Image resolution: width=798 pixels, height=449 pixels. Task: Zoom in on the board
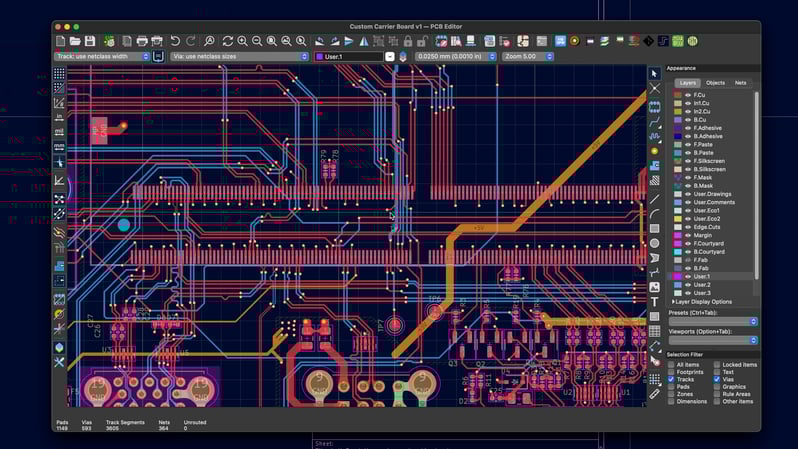[x=242, y=41]
